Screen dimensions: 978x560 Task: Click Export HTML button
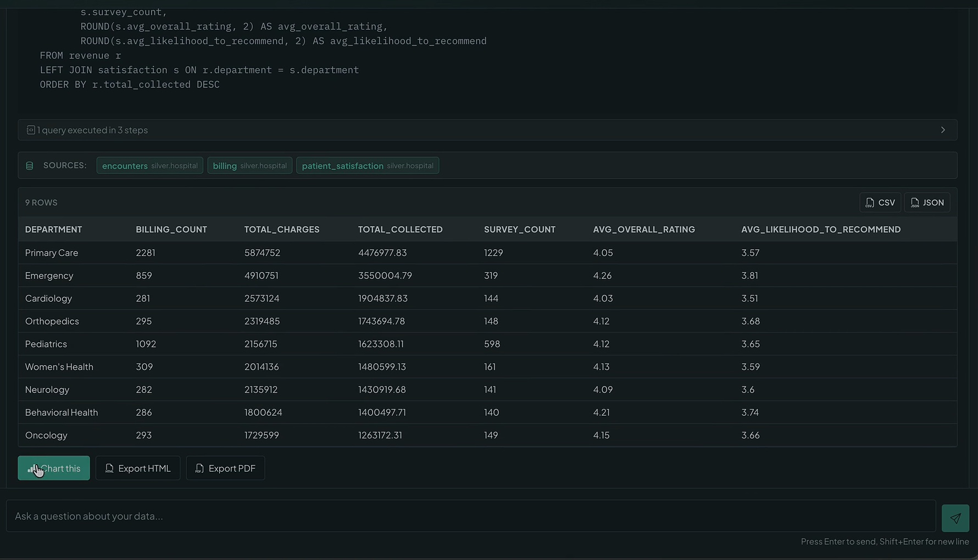[138, 468]
